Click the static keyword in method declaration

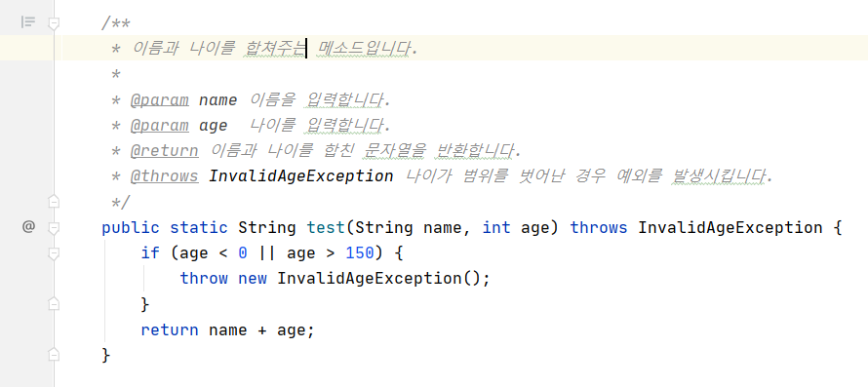[x=199, y=227]
